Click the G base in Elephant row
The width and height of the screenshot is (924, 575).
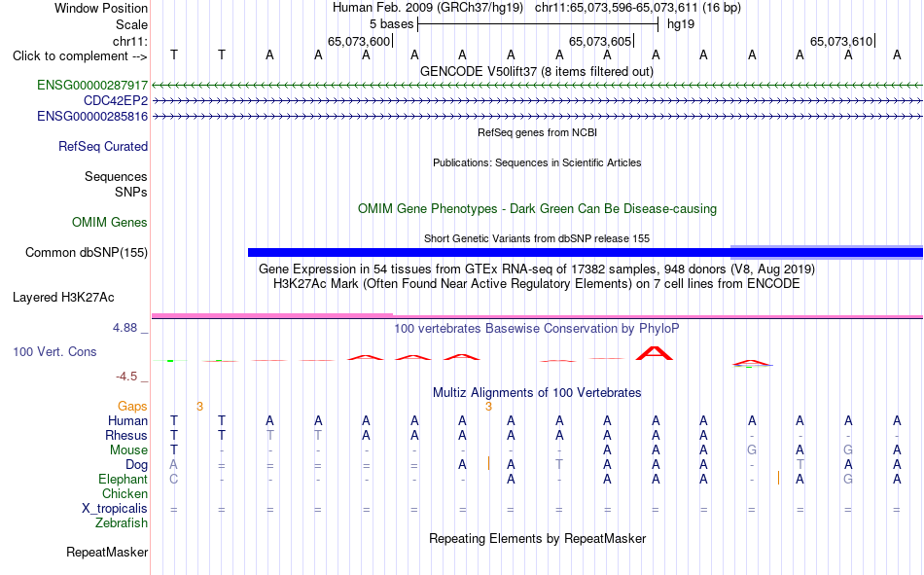pos(848,479)
